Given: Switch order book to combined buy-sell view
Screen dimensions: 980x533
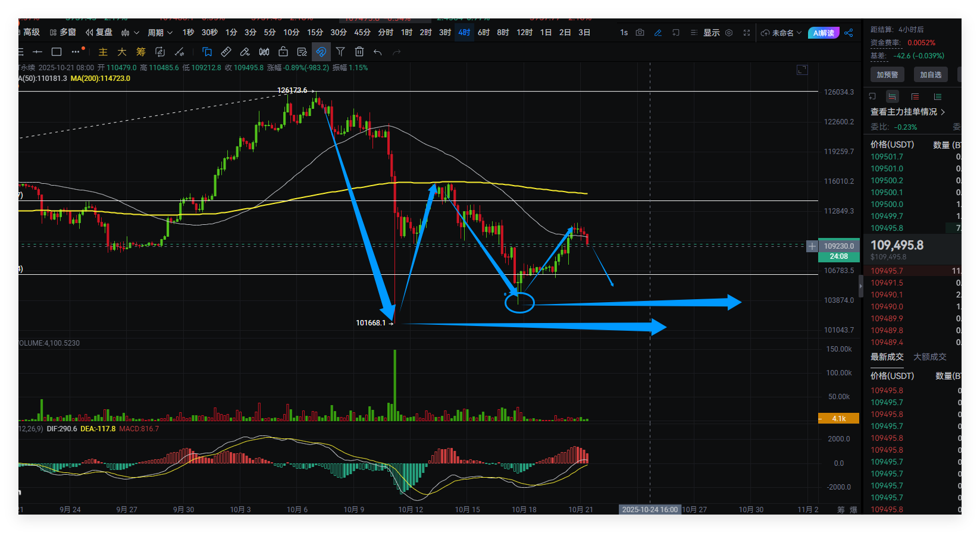Looking at the screenshot, I should point(892,96).
